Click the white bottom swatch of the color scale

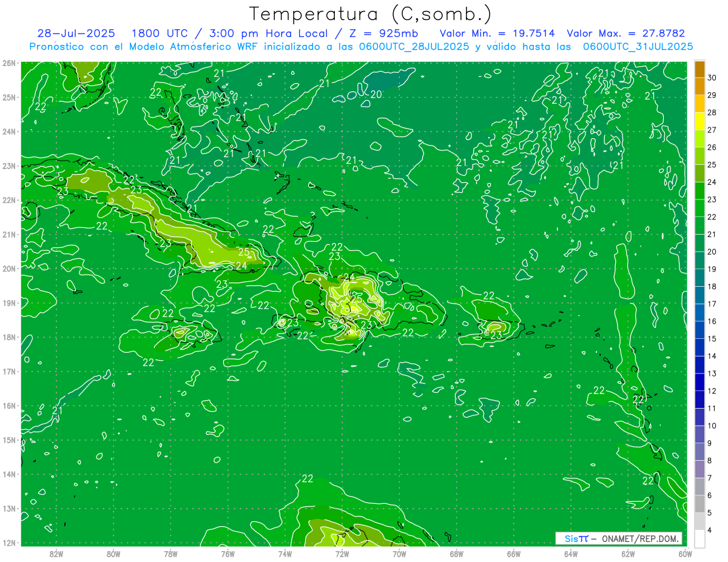point(699,538)
